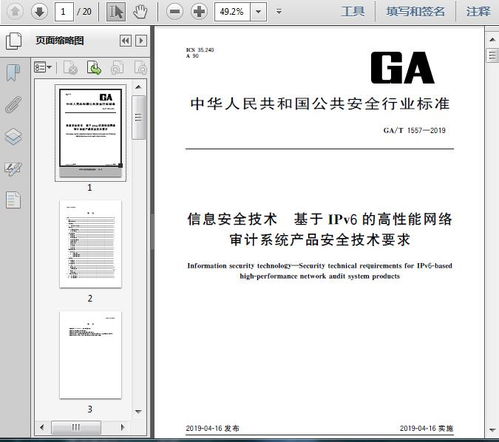Edit the 49.2% zoom level field

tap(232, 12)
